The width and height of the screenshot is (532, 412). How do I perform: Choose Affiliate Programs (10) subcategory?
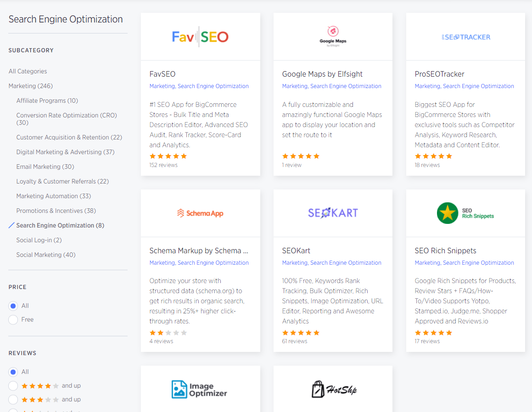point(47,100)
